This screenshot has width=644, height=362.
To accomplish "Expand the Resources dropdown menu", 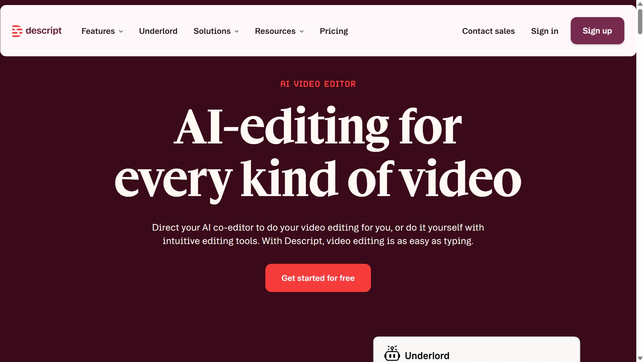I will pos(279,31).
